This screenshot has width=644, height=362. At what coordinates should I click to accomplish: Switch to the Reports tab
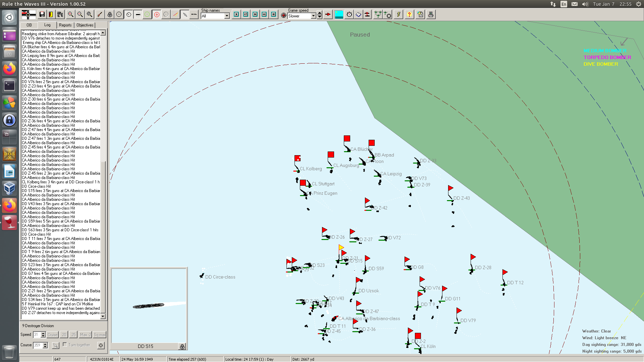point(65,25)
